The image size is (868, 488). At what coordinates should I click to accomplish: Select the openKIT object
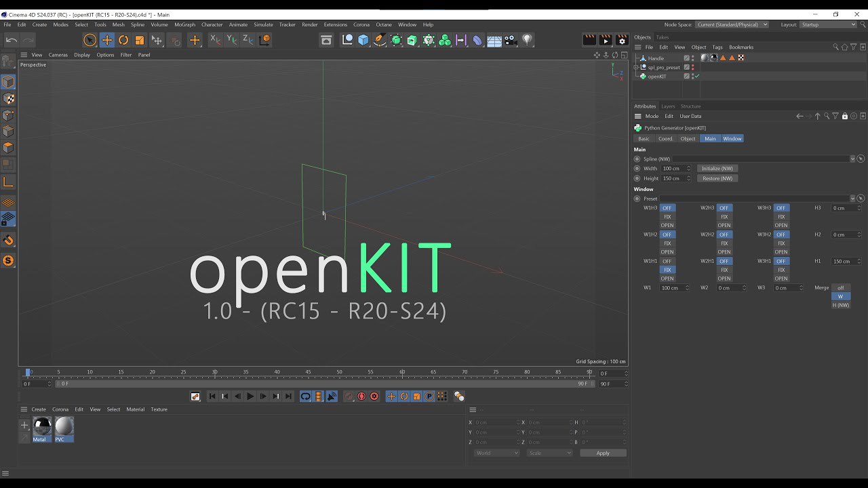click(657, 77)
